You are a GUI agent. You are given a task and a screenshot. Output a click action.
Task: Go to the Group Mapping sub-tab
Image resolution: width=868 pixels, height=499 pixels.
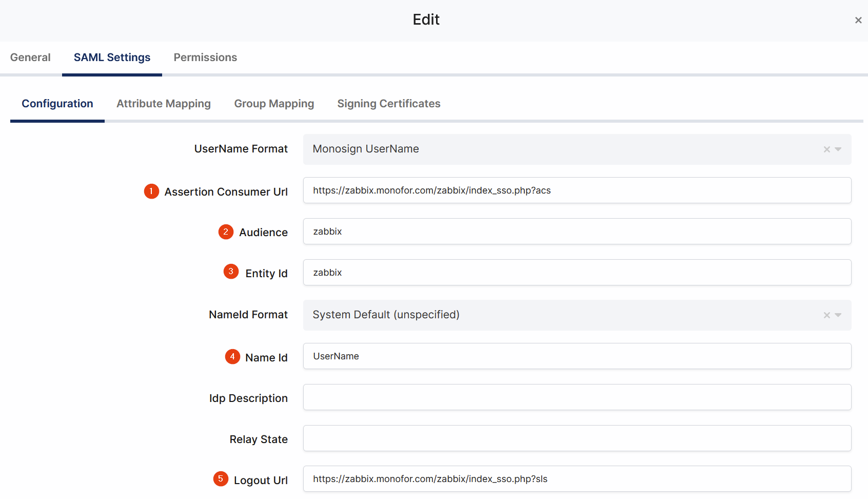(x=274, y=104)
